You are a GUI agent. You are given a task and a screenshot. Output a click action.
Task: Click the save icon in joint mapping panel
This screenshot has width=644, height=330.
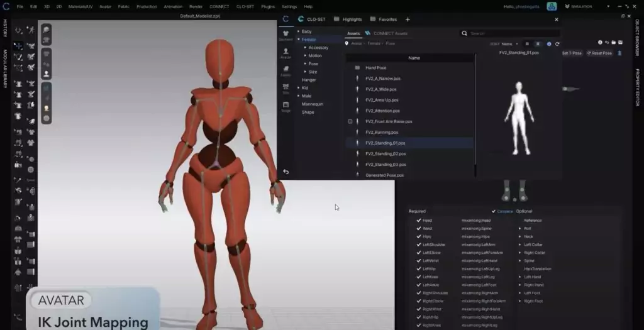coord(620,42)
